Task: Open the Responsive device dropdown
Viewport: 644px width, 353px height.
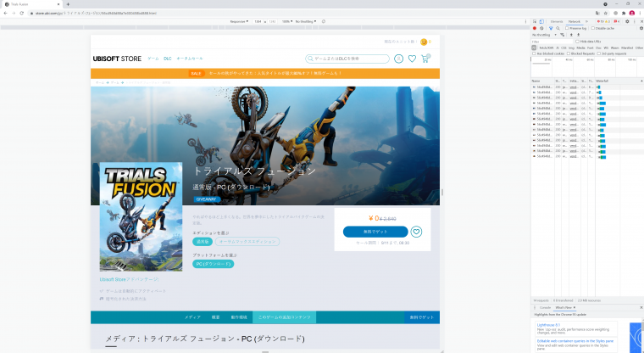Action: coord(239,21)
